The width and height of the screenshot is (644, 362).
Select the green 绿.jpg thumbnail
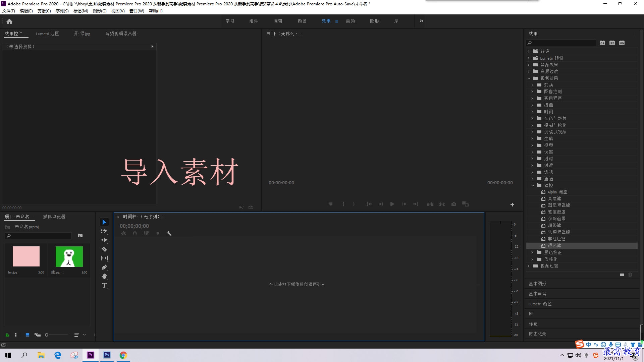[69, 256]
